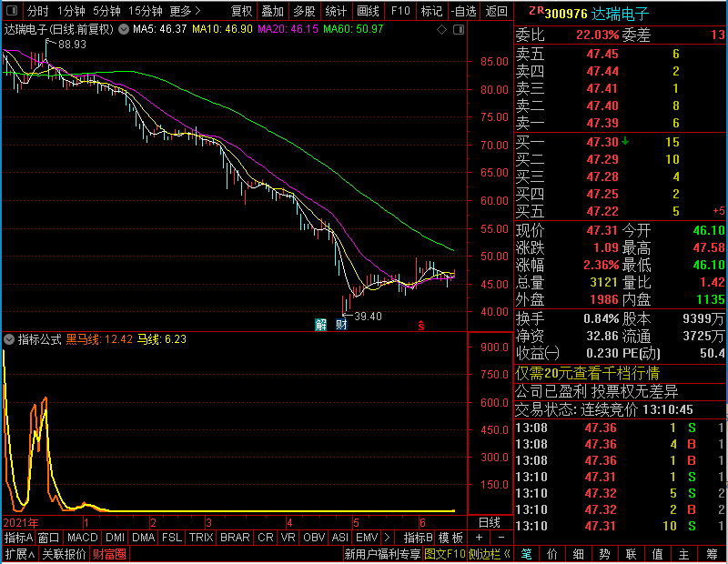Viewport: 728px width, 564px height.
Task: Open 新用户福利专享 promotion link
Action: pos(382,554)
